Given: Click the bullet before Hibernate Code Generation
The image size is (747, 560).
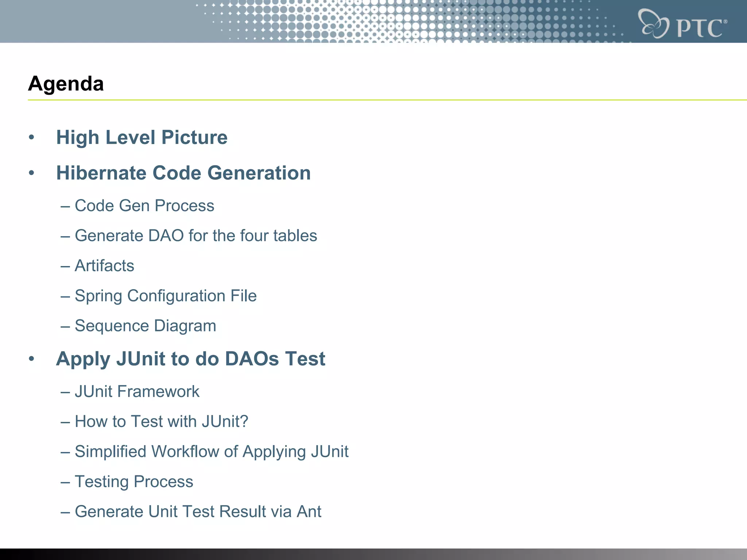Looking at the screenshot, I should pyautogui.click(x=32, y=173).
